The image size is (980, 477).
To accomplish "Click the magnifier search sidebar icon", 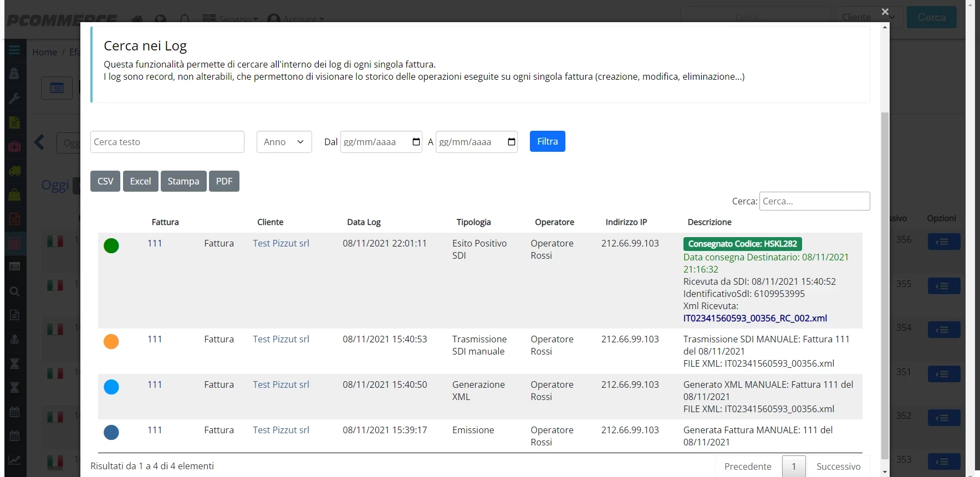I will pos(14,291).
